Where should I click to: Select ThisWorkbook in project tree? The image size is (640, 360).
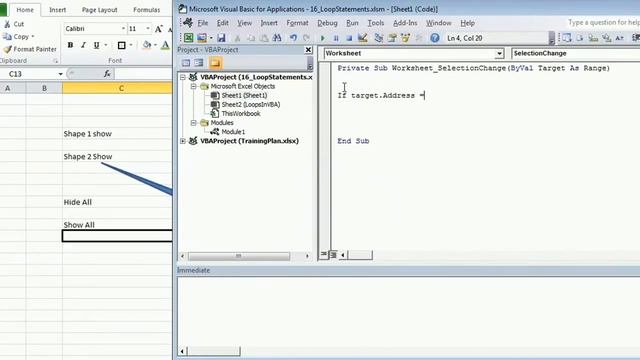(x=241, y=113)
